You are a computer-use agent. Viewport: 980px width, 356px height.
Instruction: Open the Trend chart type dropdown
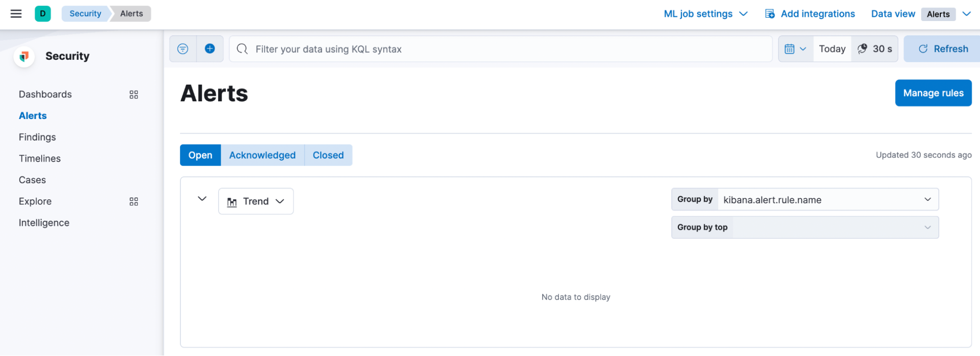[x=256, y=201]
